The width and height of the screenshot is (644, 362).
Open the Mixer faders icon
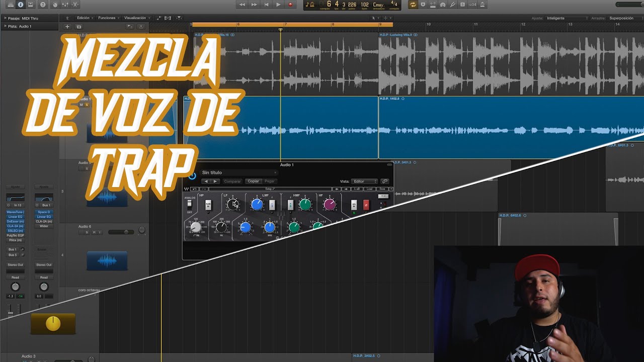(65, 5)
